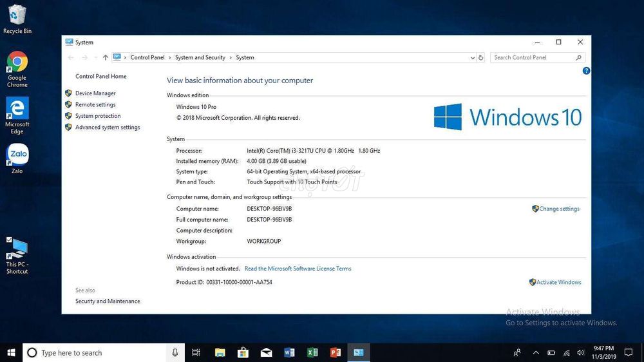
Task: Open System protection link
Action: [98, 116]
